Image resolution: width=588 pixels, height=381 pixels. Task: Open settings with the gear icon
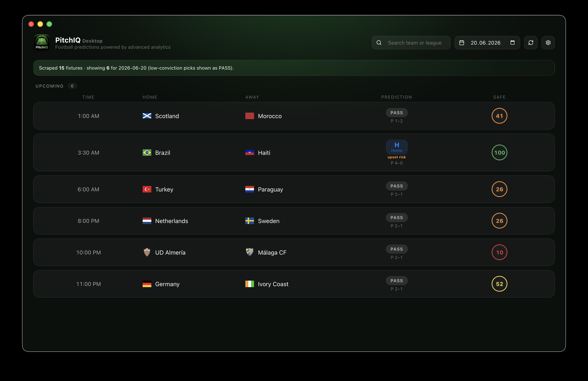548,43
